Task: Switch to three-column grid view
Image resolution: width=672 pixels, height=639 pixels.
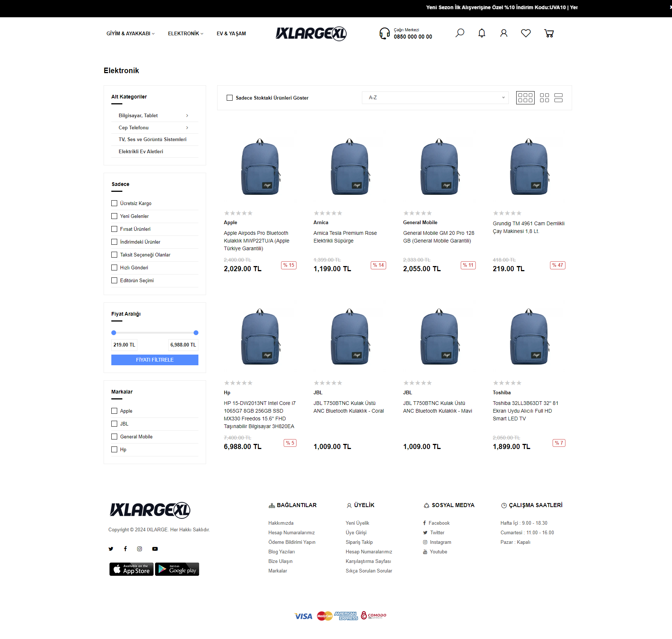Action: (525, 98)
